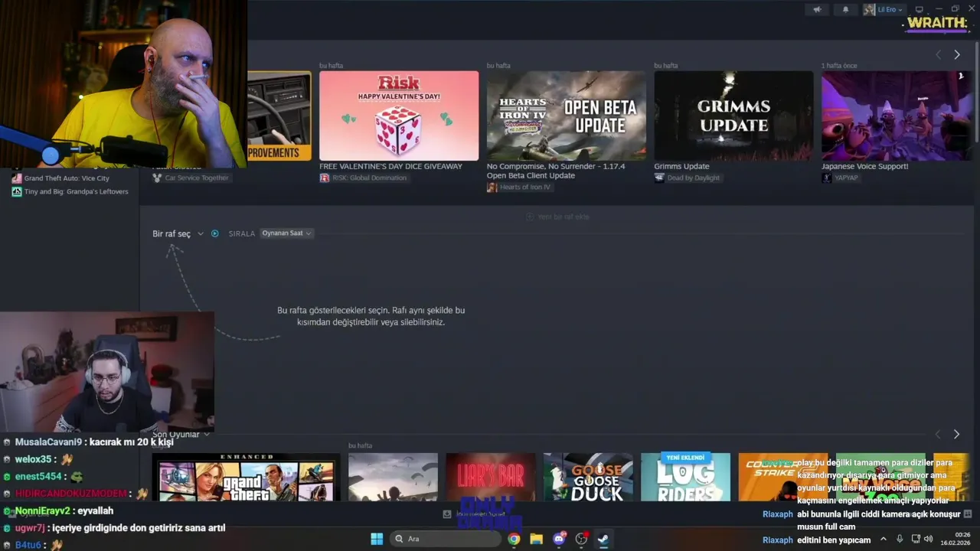Open the Grand Theft Auto V Enhanced tile
This screenshot has width=980, height=551.
tap(246, 478)
